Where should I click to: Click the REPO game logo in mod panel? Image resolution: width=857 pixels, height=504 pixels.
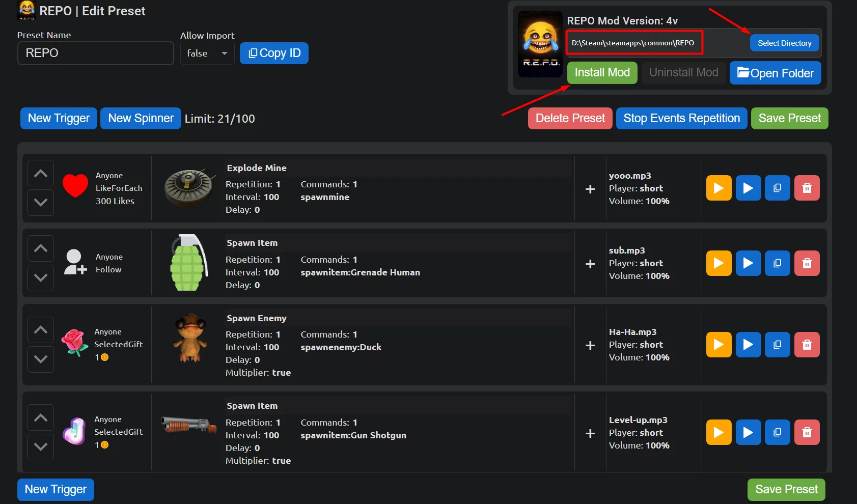[x=540, y=44]
